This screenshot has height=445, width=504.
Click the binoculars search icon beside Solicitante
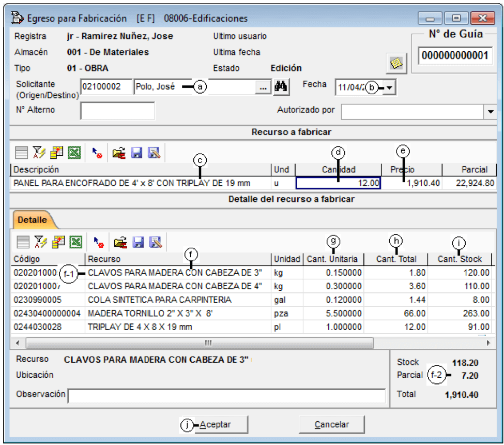tap(281, 87)
